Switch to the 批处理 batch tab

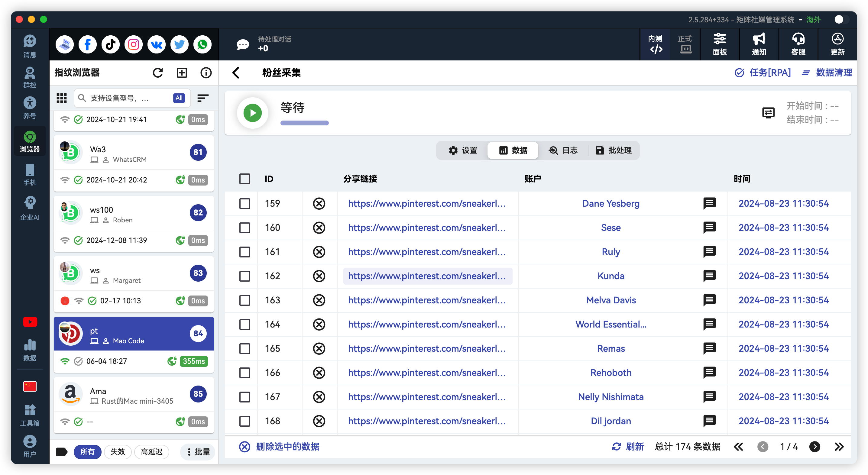click(613, 150)
